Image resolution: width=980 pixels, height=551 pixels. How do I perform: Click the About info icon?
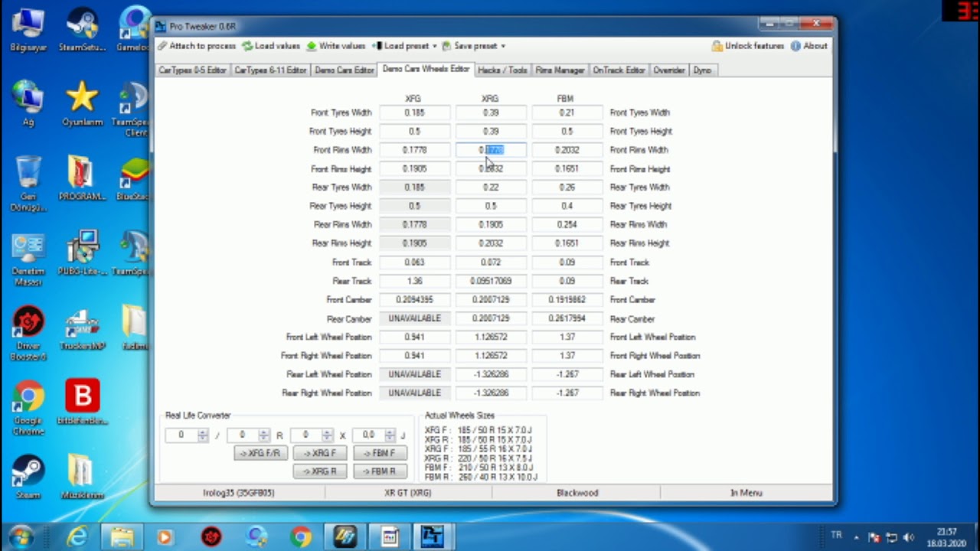point(795,46)
